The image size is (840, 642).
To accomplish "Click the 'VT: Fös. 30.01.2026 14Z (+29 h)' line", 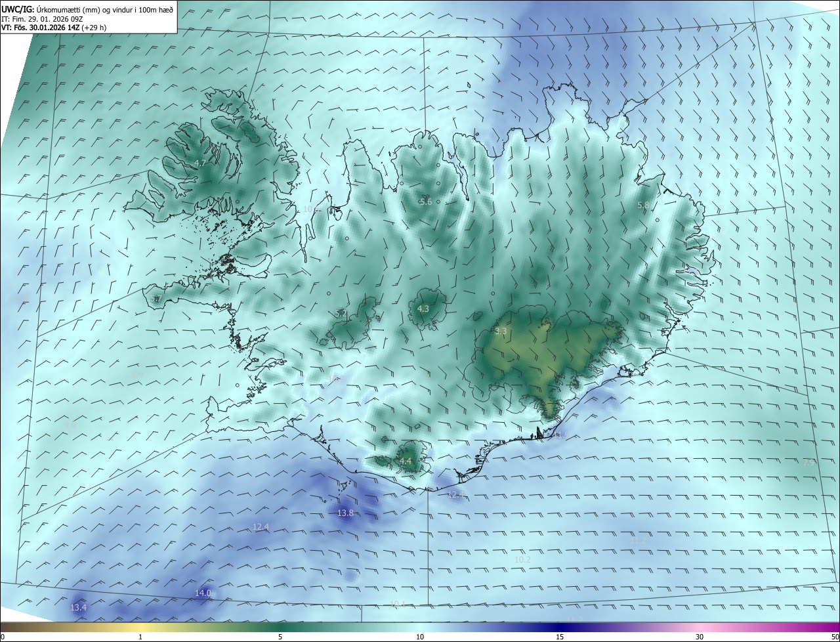I will (54, 28).
